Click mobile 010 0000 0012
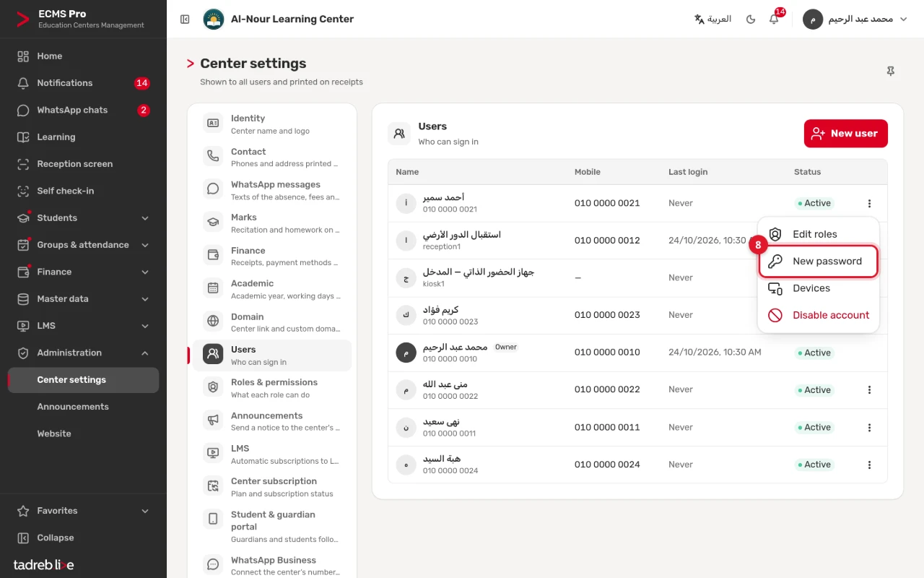924x578 pixels. point(607,241)
